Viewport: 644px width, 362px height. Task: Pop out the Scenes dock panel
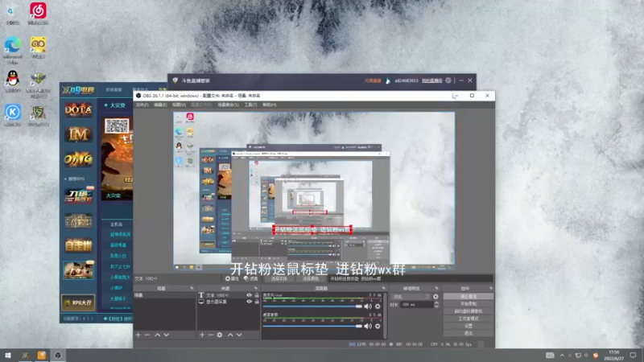(x=192, y=288)
